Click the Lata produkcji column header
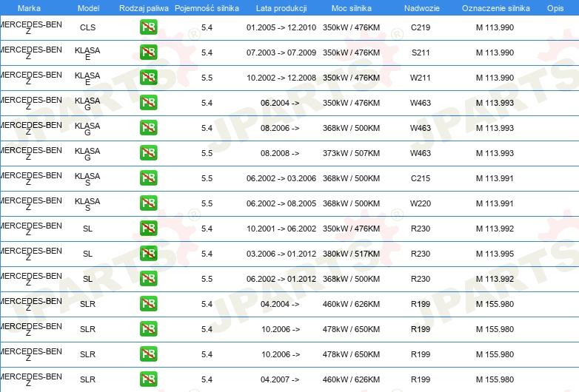The height and width of the screenshot is (392, 579). tap(281, 8)
